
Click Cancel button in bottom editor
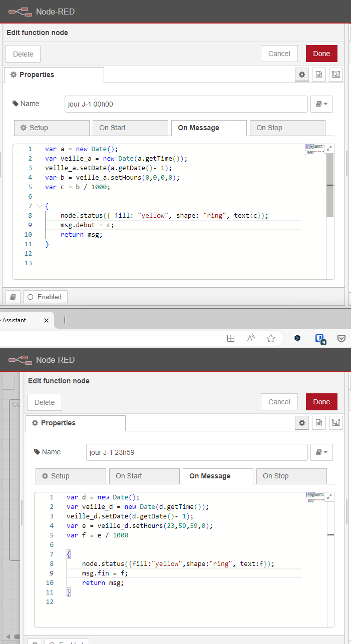pos(279,402)
